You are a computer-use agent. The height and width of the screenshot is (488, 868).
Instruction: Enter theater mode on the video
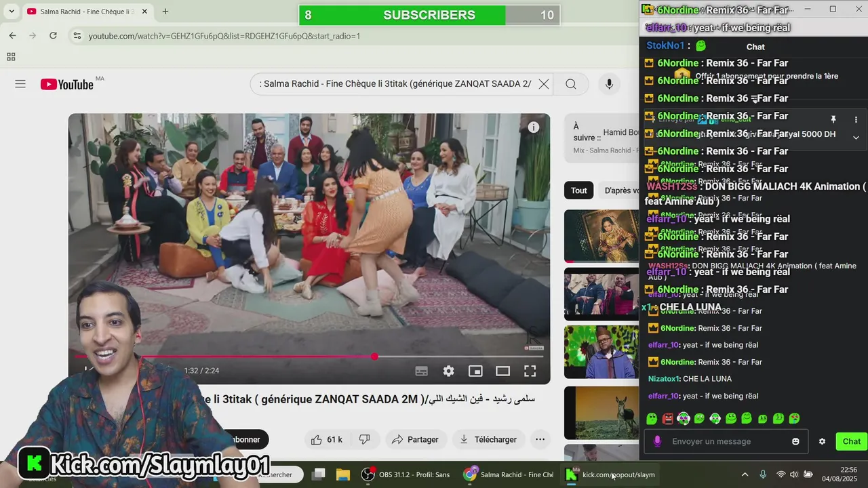coord(502,371)
